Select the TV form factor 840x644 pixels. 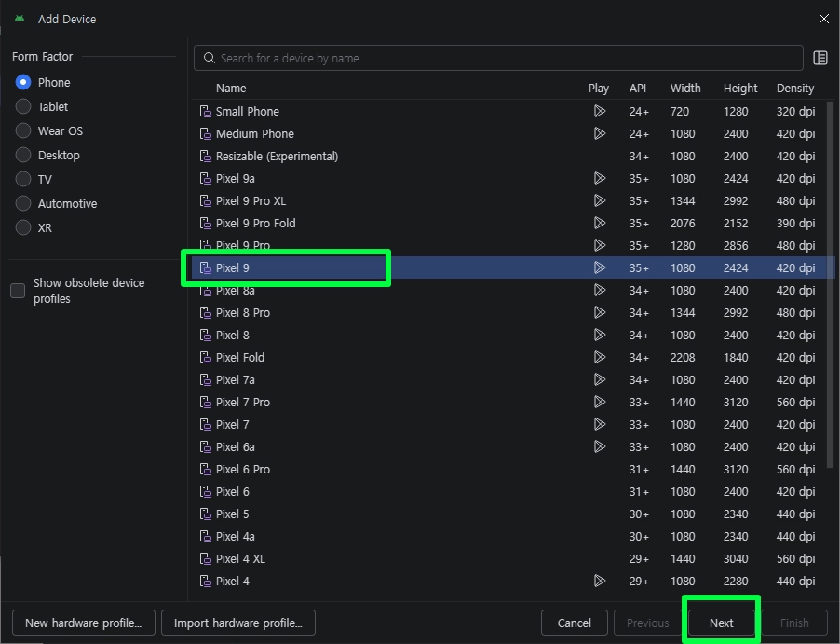(23, 179)
